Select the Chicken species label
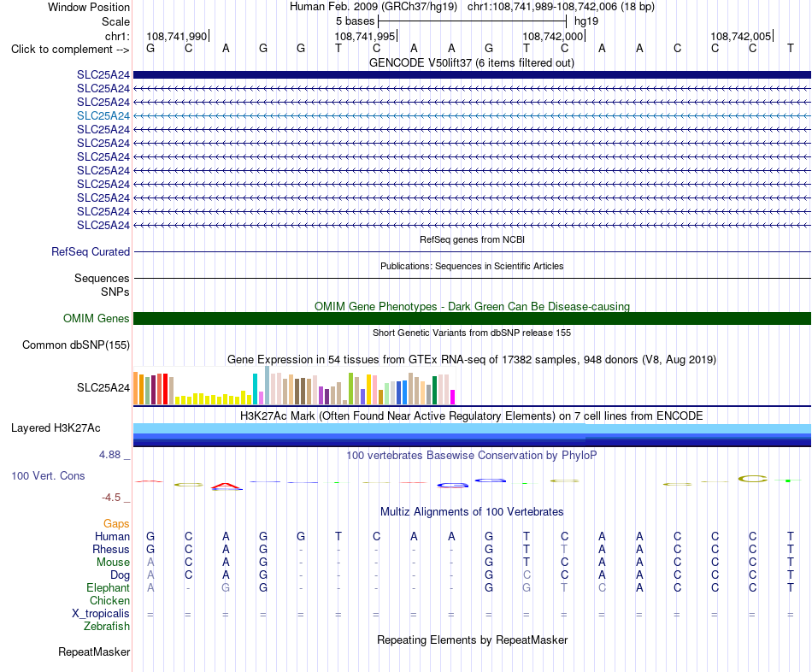The height and width of the screenshot is (672, 812). (x=109, y=600)
